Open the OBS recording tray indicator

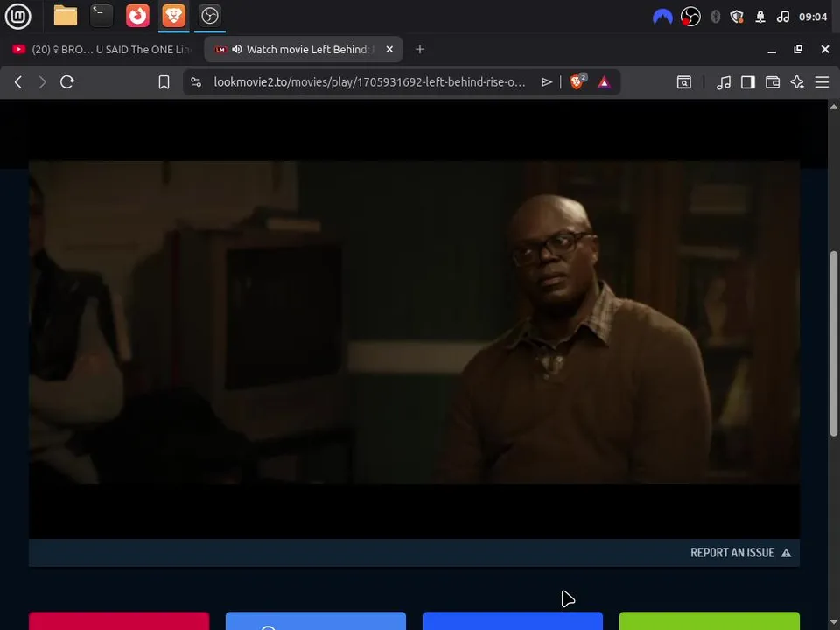pyautogui.click(x=690, y=17)
